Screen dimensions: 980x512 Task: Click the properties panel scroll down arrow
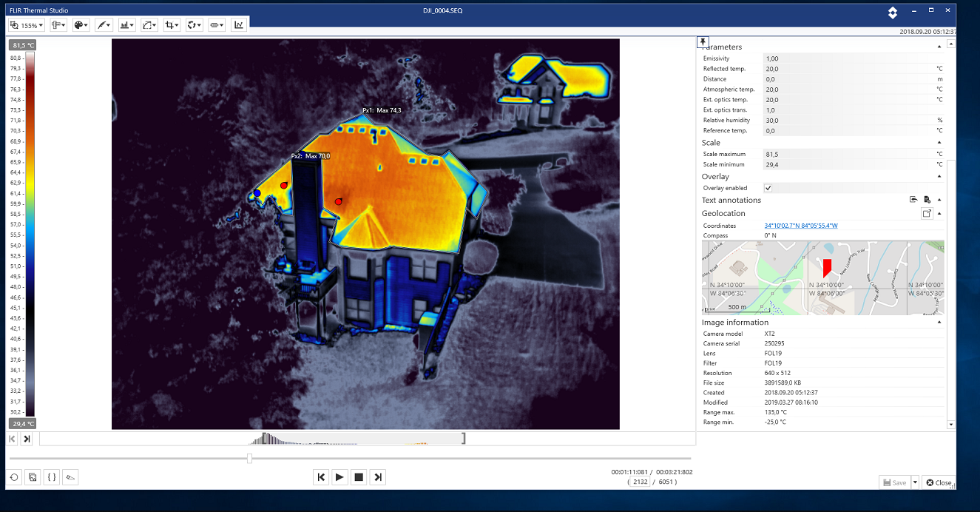coord(951,425)
